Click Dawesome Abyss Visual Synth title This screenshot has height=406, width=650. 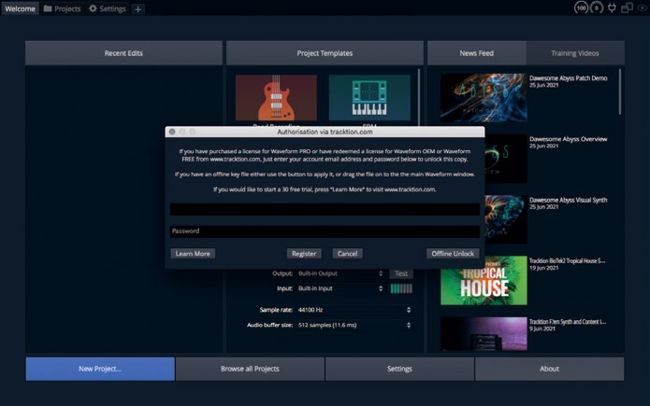point(568,200)
